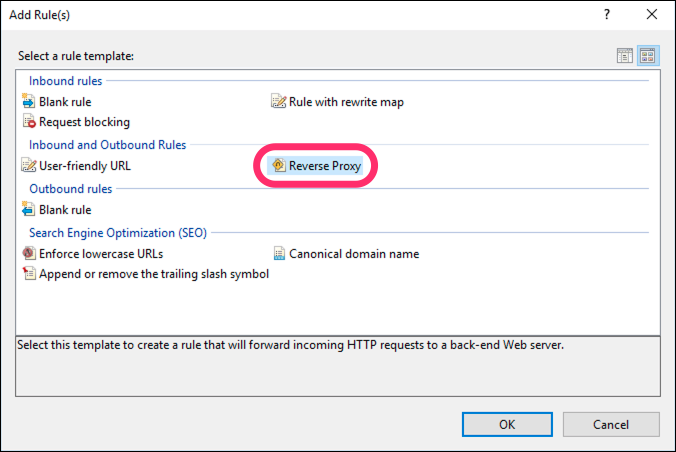Collapse Search Engine Optimization (SEO) group
The width and height of the screenshot is (676, 452).
point(117,233)
